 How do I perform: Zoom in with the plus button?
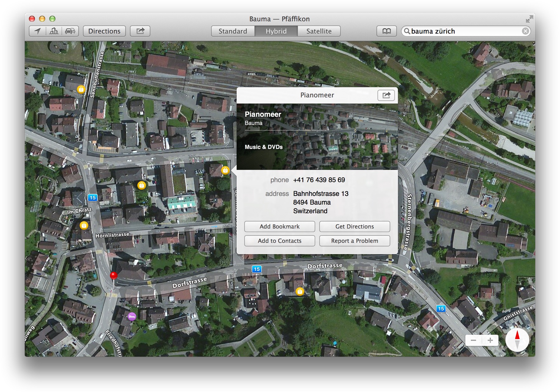coord(490,340)
